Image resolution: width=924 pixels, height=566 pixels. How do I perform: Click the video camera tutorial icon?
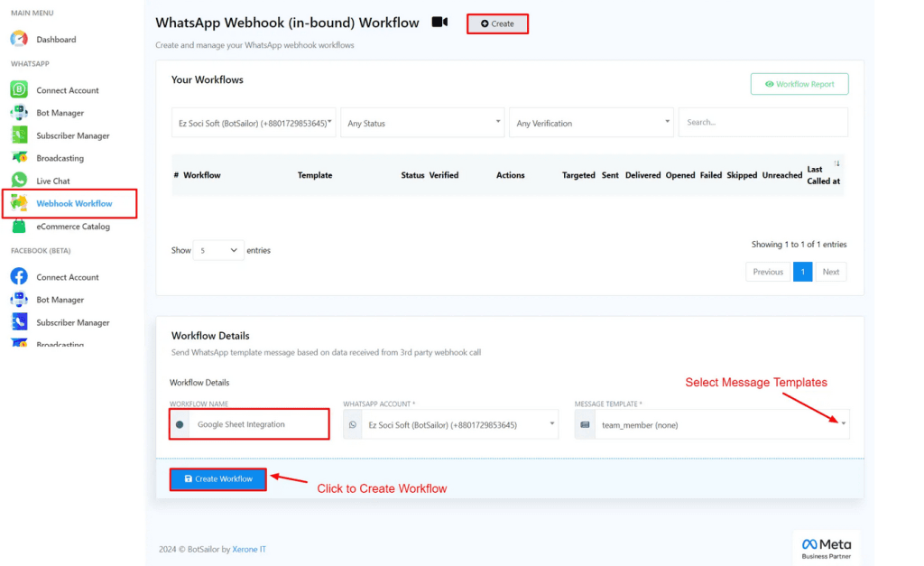pos(439,23)
